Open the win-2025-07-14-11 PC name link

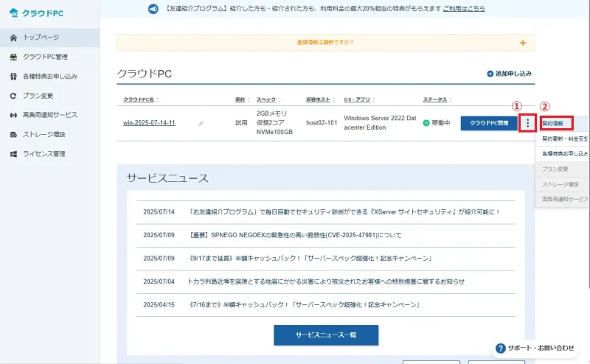pos(149,123)
